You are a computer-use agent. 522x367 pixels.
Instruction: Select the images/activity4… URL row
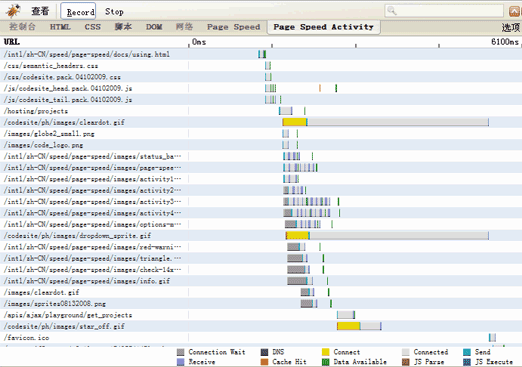(x=261, y=213)
